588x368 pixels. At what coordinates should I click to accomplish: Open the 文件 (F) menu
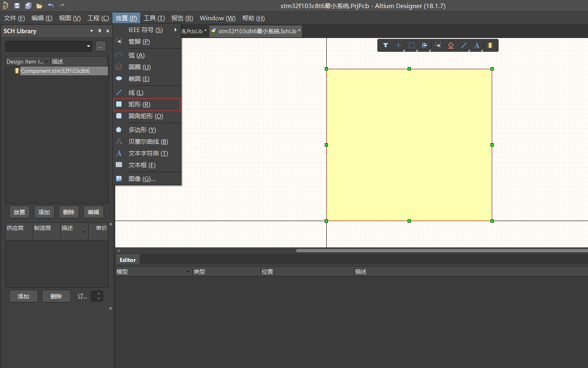point(15,18)
